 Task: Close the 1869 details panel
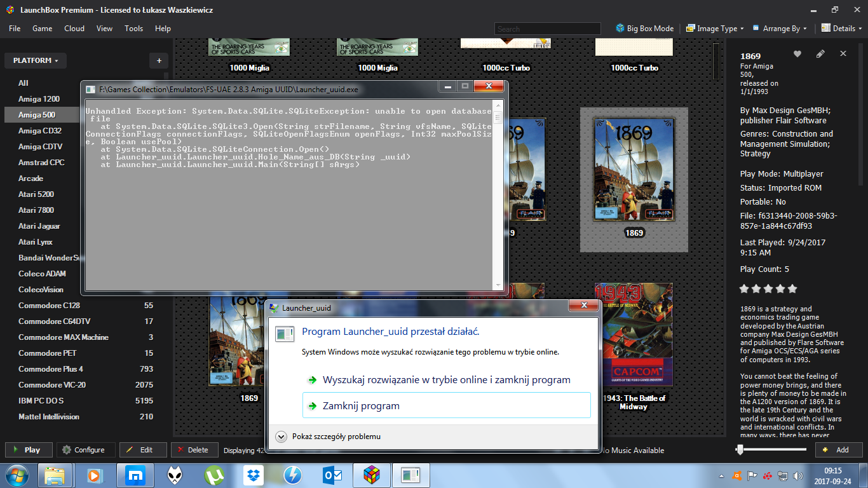843,54
